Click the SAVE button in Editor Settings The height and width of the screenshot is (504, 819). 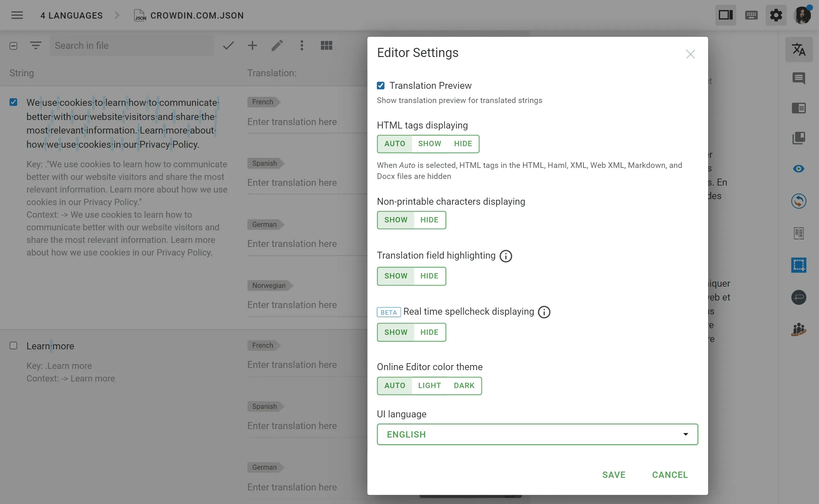(x=614, y=475)
